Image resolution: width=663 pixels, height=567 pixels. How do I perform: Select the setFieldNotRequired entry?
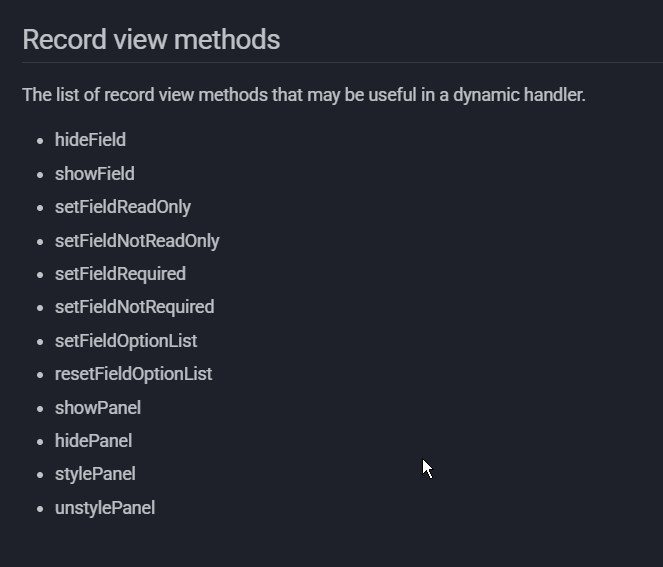click(x=134, y=307)
